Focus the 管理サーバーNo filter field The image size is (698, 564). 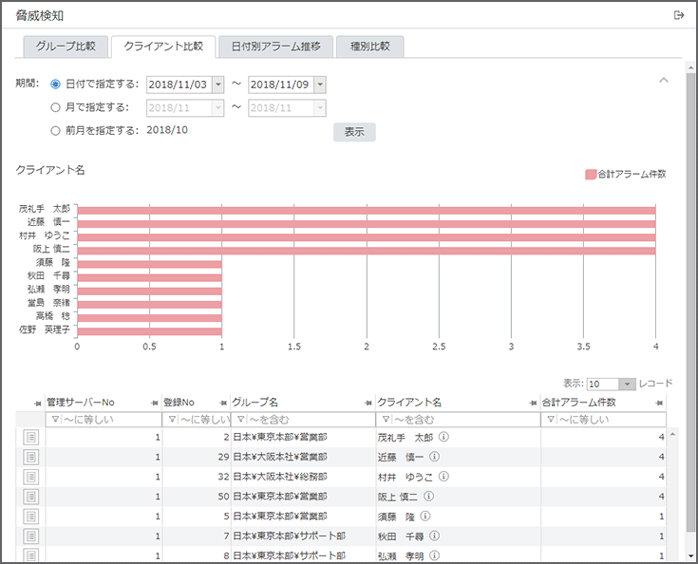pyautogui.click(x=103, y=419)
